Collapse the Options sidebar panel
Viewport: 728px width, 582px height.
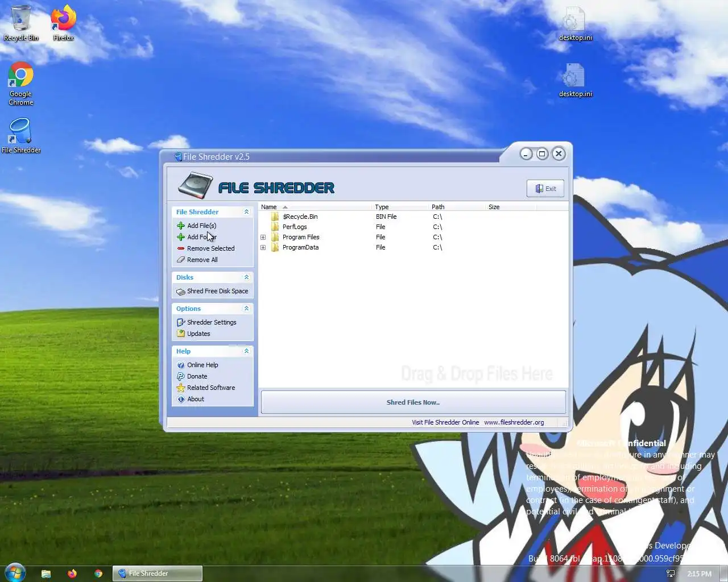[246, 309]
